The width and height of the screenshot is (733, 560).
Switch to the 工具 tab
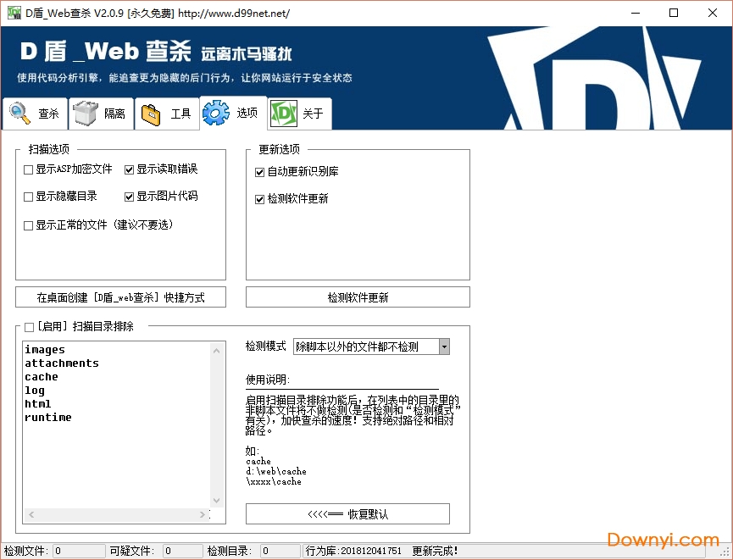point(167,113)
